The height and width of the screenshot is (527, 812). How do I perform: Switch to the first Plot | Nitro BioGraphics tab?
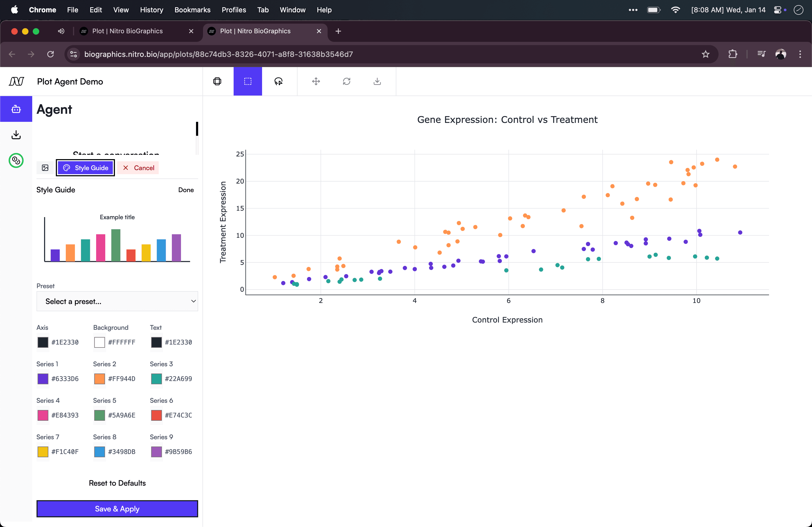(x=127, y=31)
